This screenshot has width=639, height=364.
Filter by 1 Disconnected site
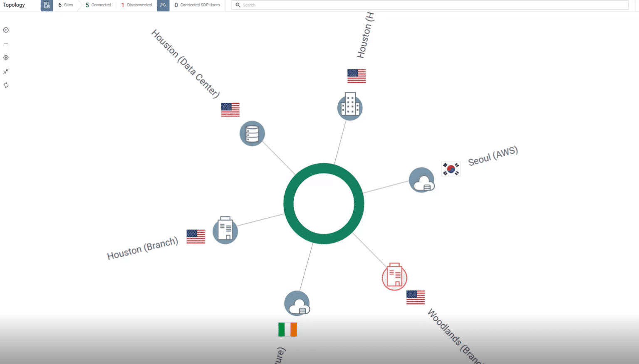pos(136,5)
